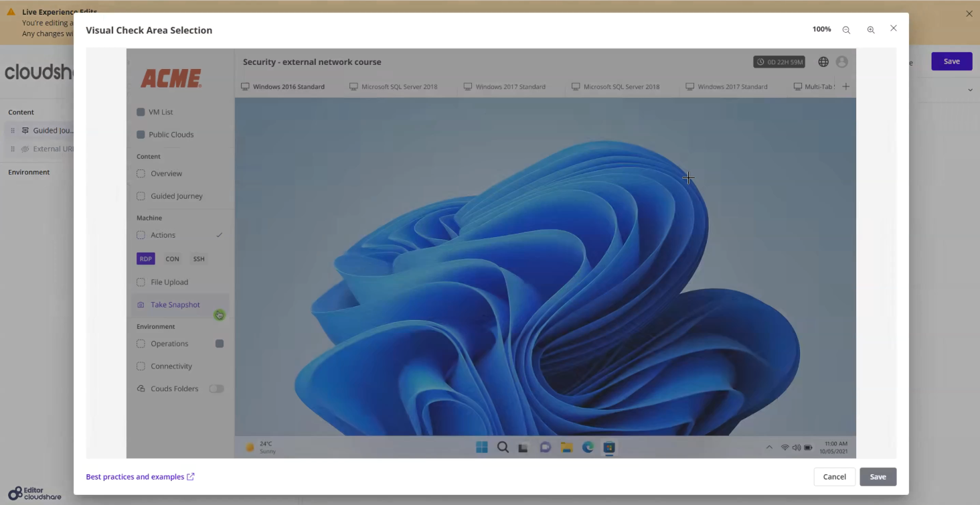Dismiss the Live Experience Edits warning banner
Screen dimensions: 980x505
[969, 13]
